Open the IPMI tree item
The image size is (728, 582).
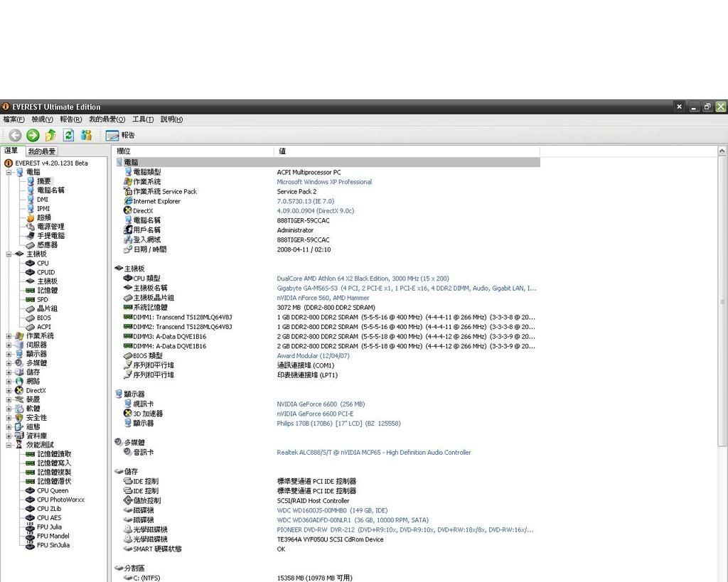pyautogui.click(x=43, y=208)
